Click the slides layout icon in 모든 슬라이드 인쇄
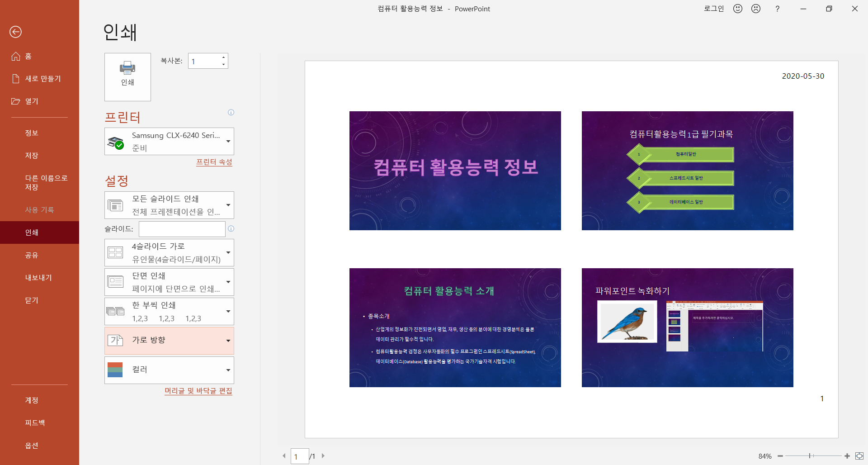868x465 pixels. click(116, 205)
